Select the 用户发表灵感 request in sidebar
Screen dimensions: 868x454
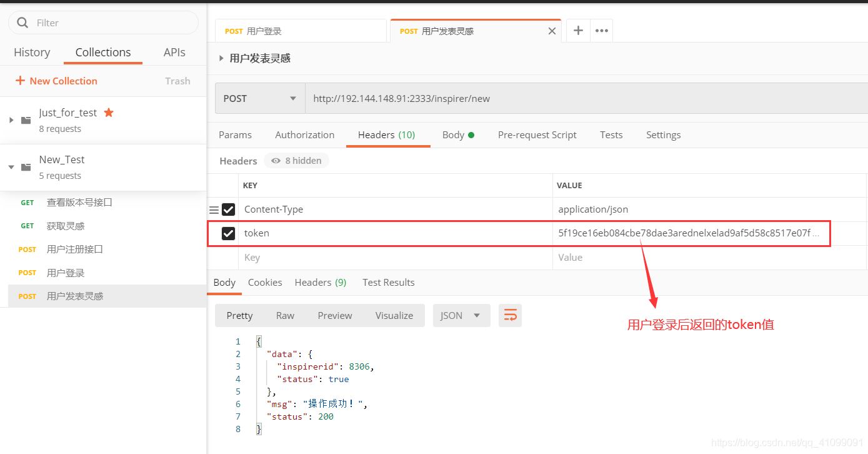point(107,296)
